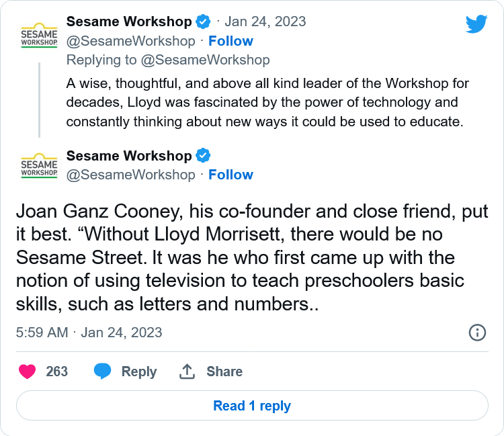504x436 pixels.
Task: Click the verified badge on the second tweet
Action: [203, 156]
